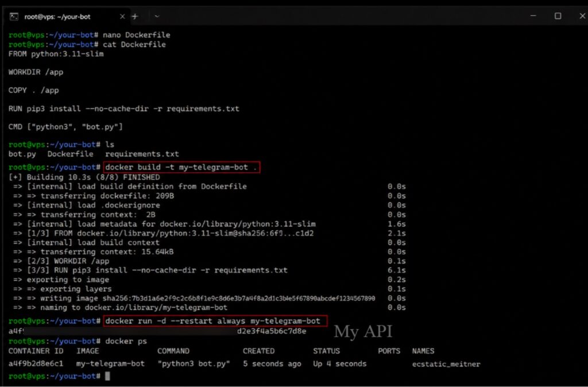Close the terminal window
Viewport: 588px width, 387px height.
[x=582, y=16]
